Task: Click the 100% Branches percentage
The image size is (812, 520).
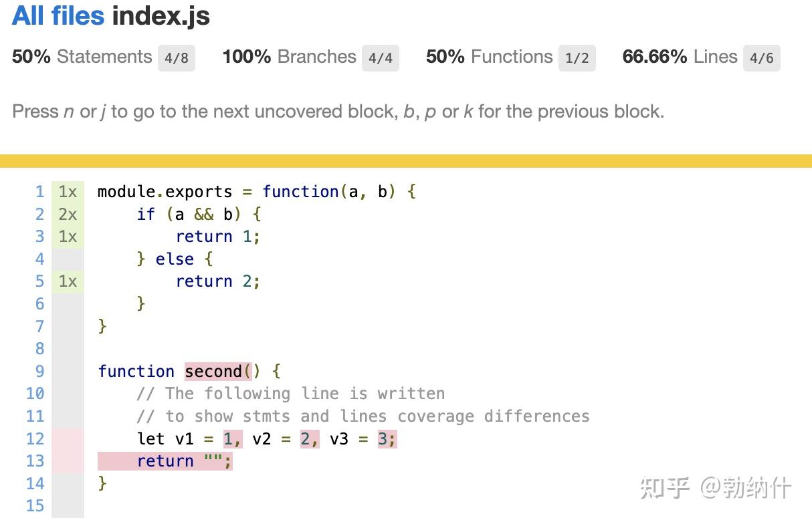Action: (247, 57)
